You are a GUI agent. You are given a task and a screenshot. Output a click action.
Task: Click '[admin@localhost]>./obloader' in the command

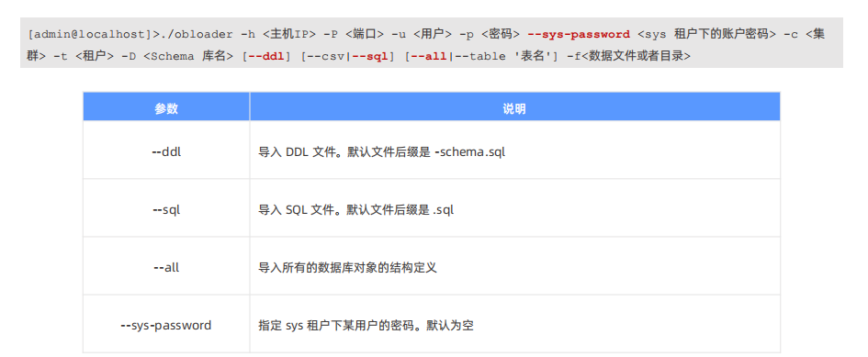point(130,34)
